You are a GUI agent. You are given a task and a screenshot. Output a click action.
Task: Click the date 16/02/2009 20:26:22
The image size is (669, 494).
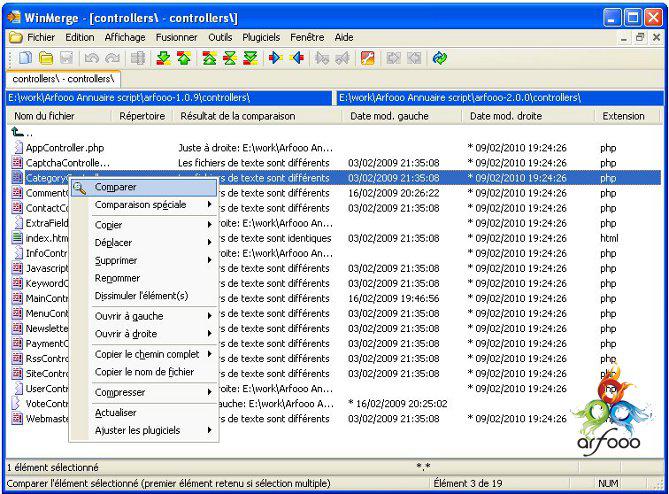coord(393,193)
